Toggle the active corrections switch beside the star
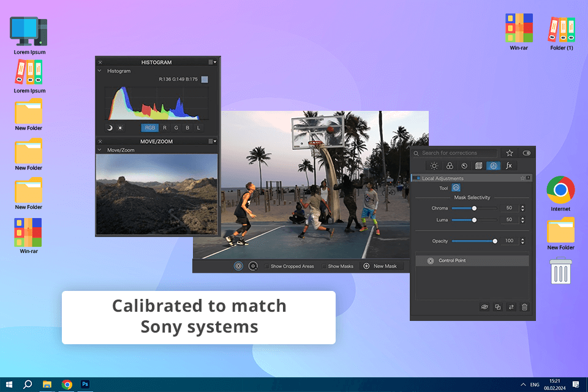This screenshot has height=392, width=588. [x=527, y=153]
